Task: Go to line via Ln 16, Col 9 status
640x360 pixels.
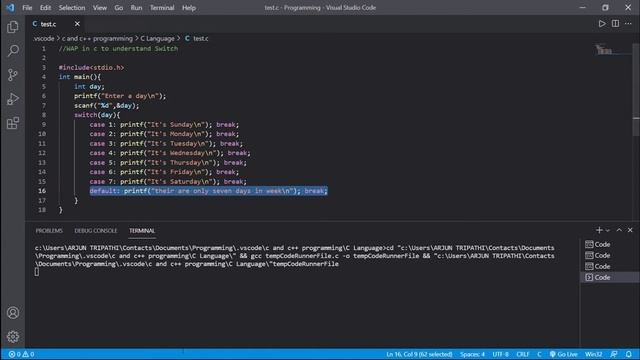Action: (419, 354)
